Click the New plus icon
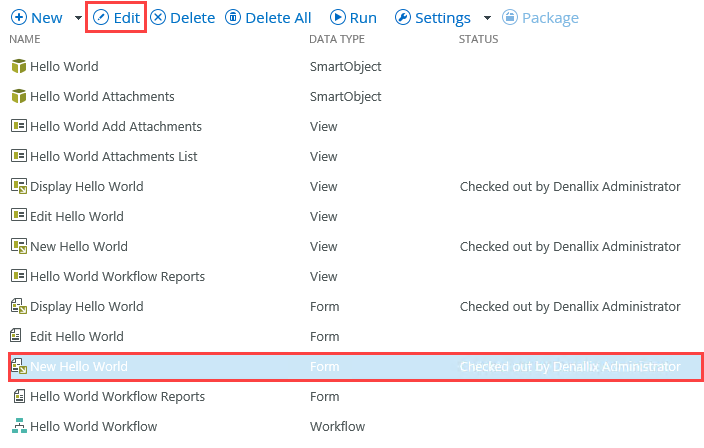The height and width of the screenshot is (448, 704). pyautogui.click(x=18, y=18)
